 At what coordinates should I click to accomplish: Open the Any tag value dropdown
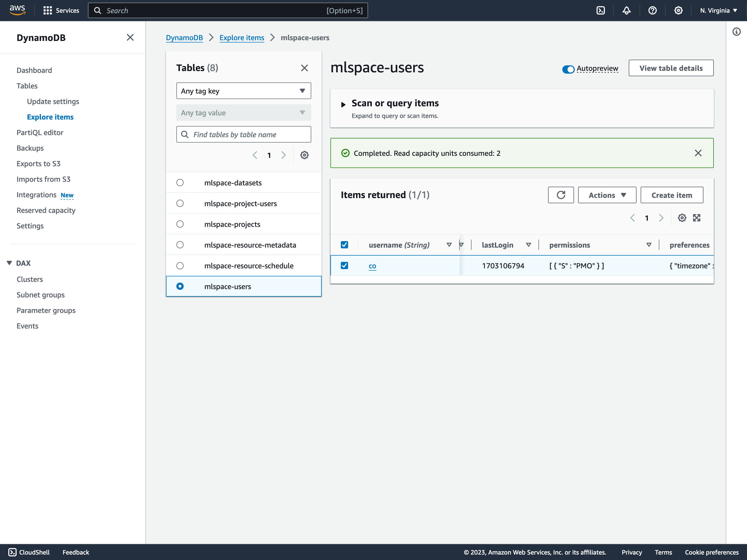pyautogui.click(x=244, y=113)
